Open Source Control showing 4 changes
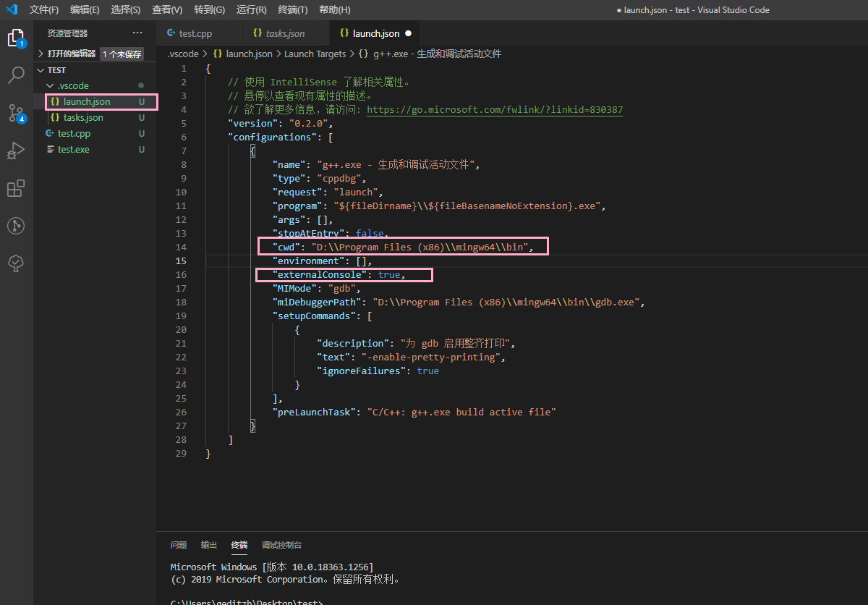This screenshot has height=605, width=868. pos(16,113)
